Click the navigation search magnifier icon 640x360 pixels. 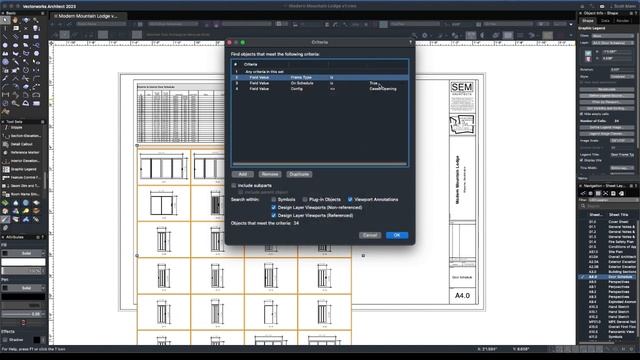pos(583,207)
